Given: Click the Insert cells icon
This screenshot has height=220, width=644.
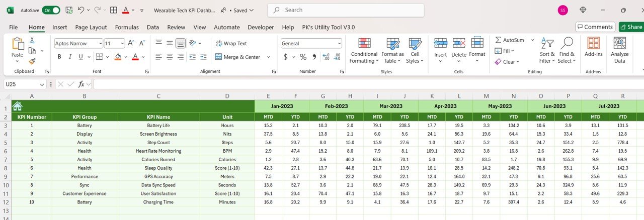Looking at the screenshot, I should (440, 44).
